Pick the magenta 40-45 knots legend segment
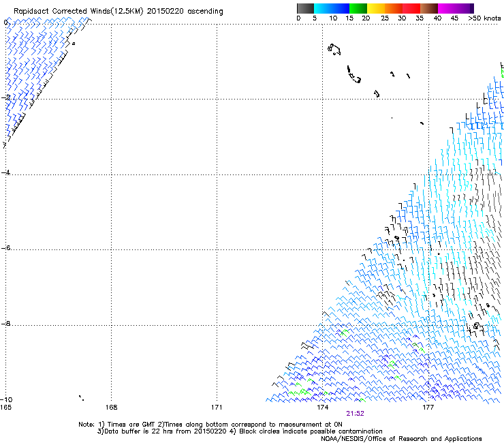Image resolution: width=504 pixels, height=443 pixels. 447,8
